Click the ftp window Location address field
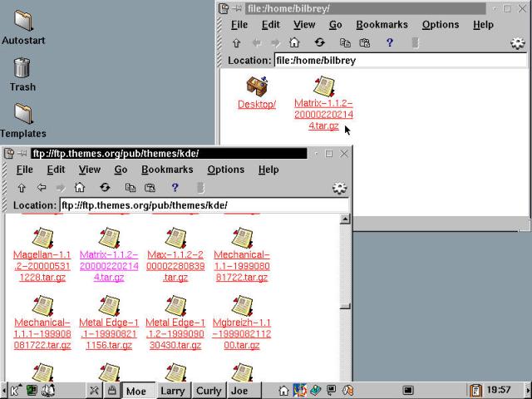This screenshot has width=532, height=399. click(x=204, y=205)
